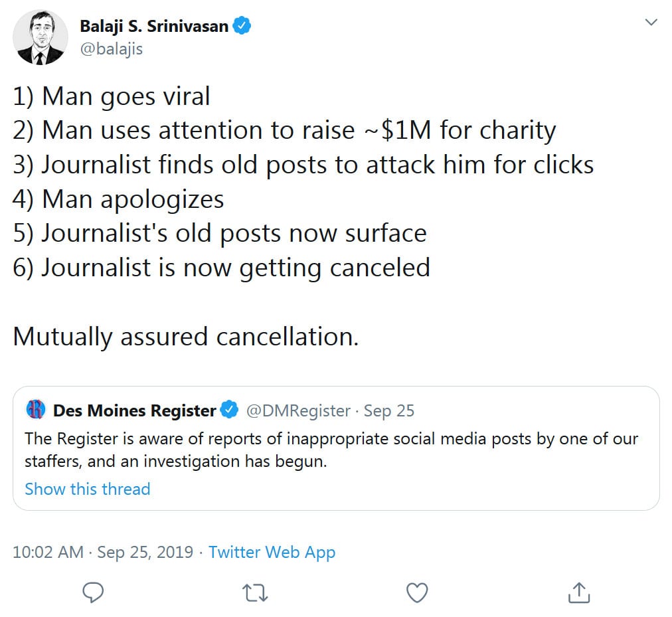Open Balaji S. Srinivasan's profile picture

pos(41,37)
